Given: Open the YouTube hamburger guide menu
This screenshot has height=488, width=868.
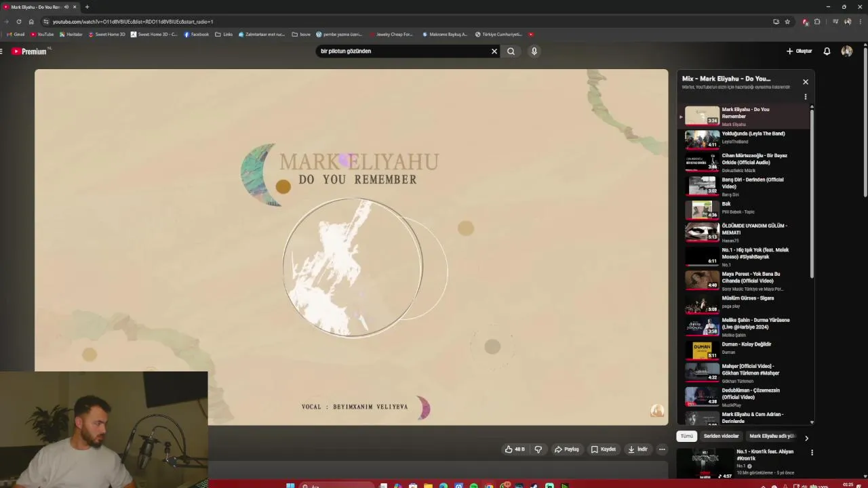Looking at the screenshot, I should tap(1, 52).
